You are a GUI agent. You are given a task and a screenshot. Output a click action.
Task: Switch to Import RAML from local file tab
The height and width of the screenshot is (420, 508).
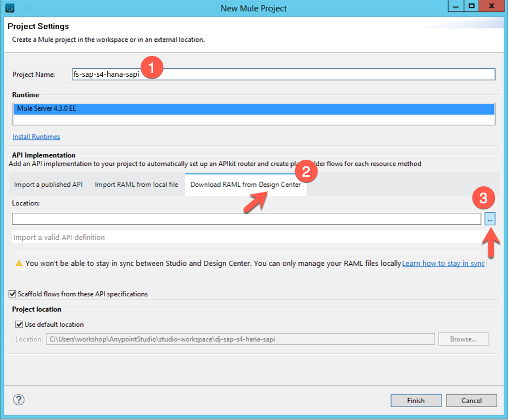click(136, 185)
